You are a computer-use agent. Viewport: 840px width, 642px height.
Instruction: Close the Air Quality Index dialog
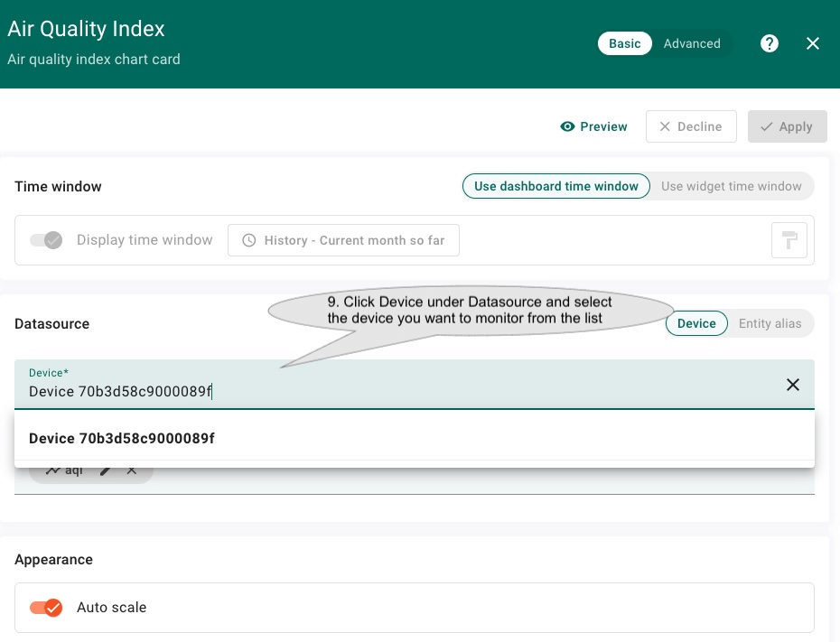coord(813,43)
